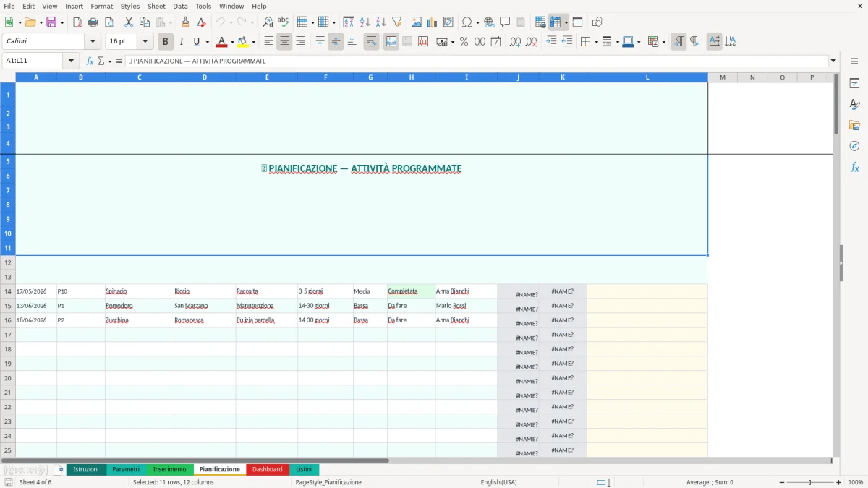This screenshot has height=488, width=868.
Task: Switch to the Listini sheet tab
Action: [x=304, y=469]
